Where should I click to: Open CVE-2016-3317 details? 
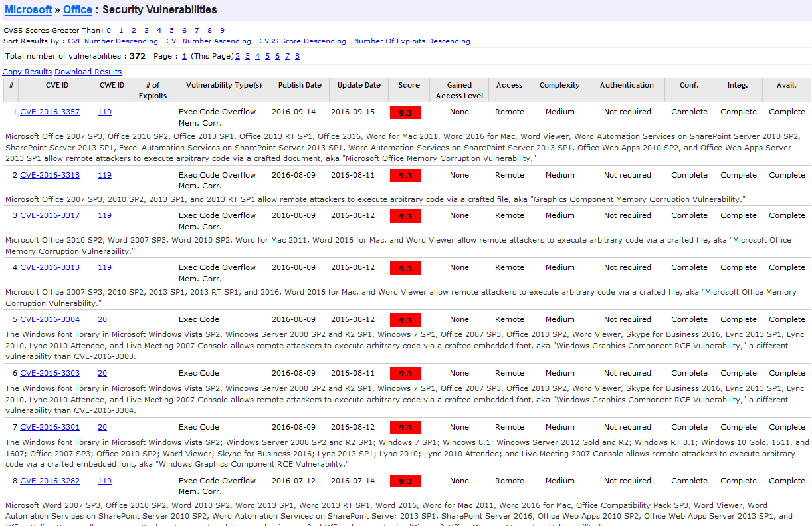point(50,216)
